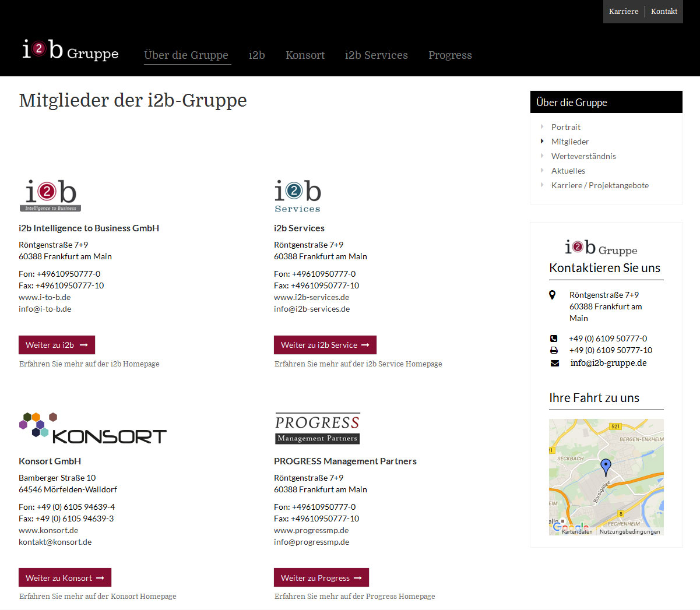The width and height of the screenshot is (700, 610).
Task: Click the Google logo on the map
Action: pyautogui.click(x=571, y=527)
